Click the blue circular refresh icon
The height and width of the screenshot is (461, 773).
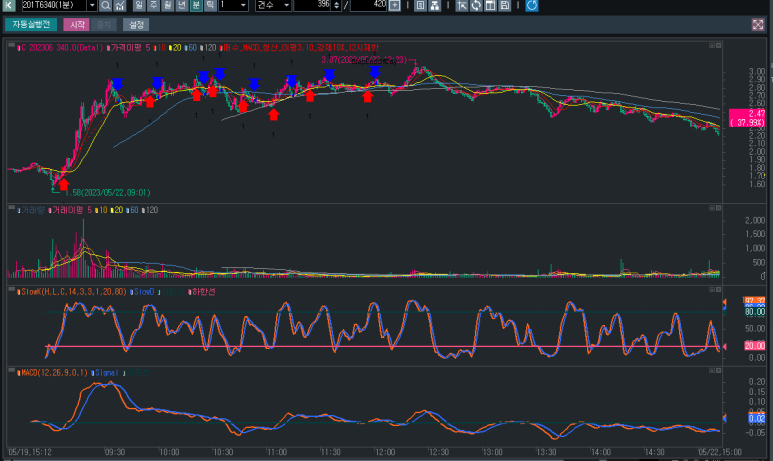point(532,6)
